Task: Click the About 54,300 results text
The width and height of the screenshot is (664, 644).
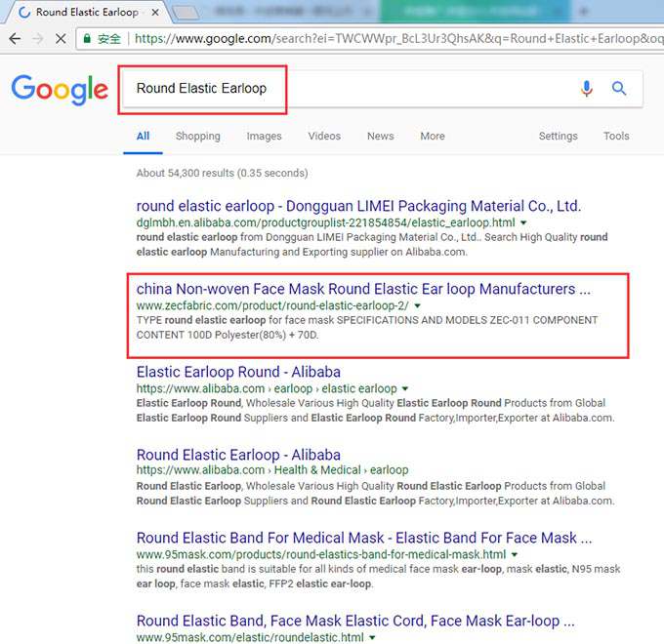Action: point(222,173)
